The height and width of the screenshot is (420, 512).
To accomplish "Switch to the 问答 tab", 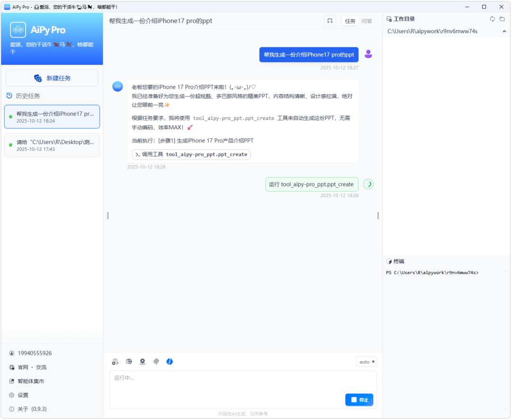I will click(366, 21).
